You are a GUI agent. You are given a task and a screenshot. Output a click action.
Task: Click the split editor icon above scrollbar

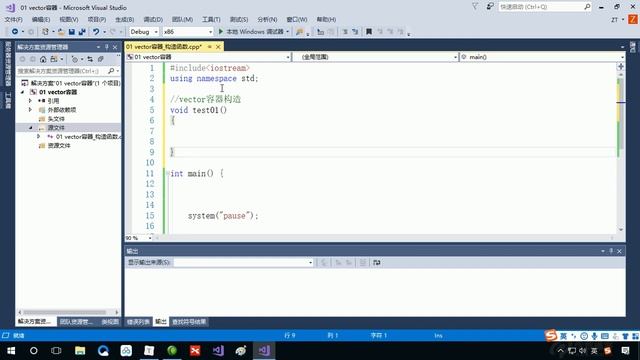click(621, 67)
